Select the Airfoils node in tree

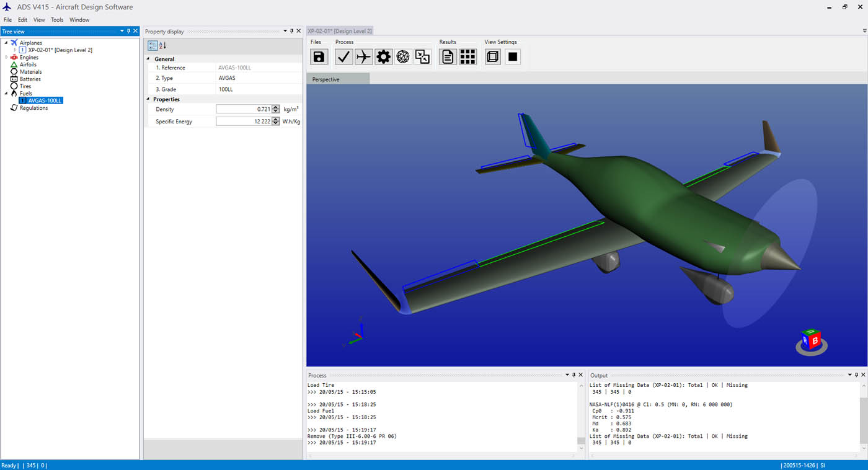point(28,64)
